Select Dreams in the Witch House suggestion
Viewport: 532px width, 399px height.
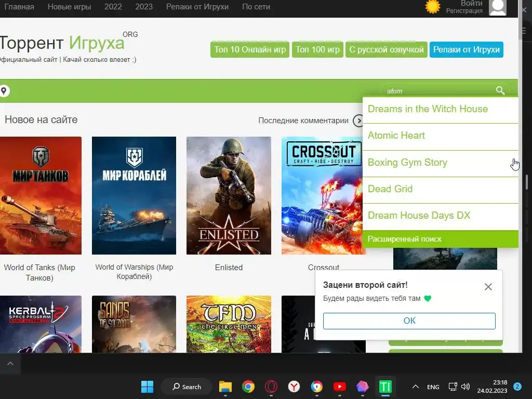pos(441,109)
